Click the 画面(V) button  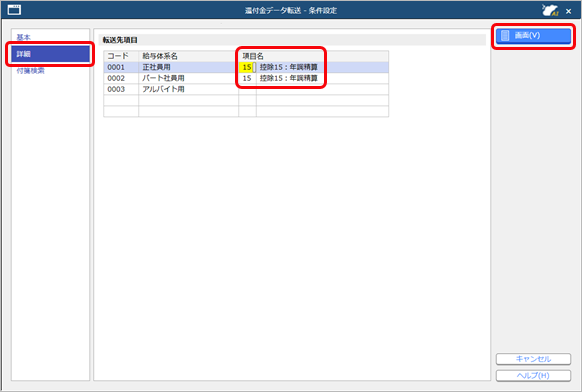coord(533,36)
